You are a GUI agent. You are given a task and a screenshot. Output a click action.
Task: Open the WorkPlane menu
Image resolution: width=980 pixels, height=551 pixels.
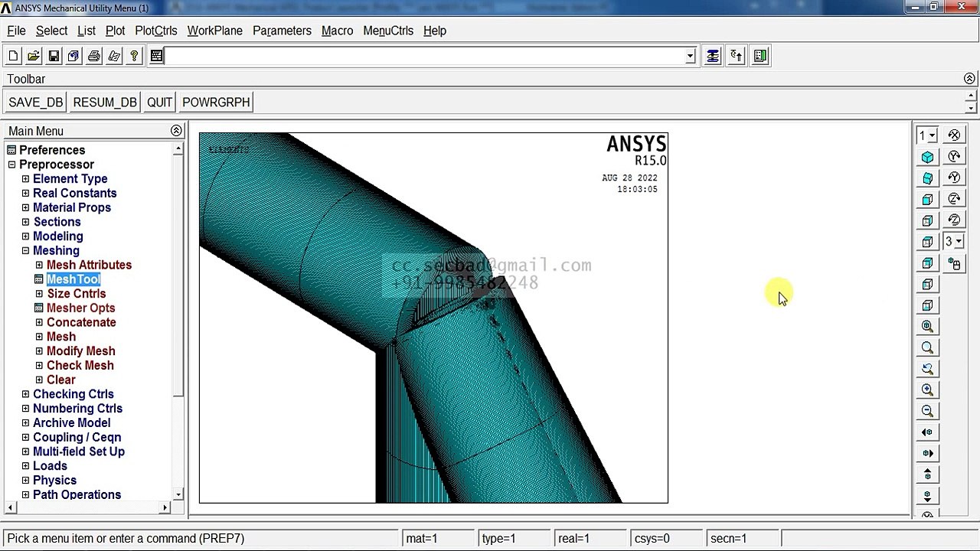click(215, 31)
